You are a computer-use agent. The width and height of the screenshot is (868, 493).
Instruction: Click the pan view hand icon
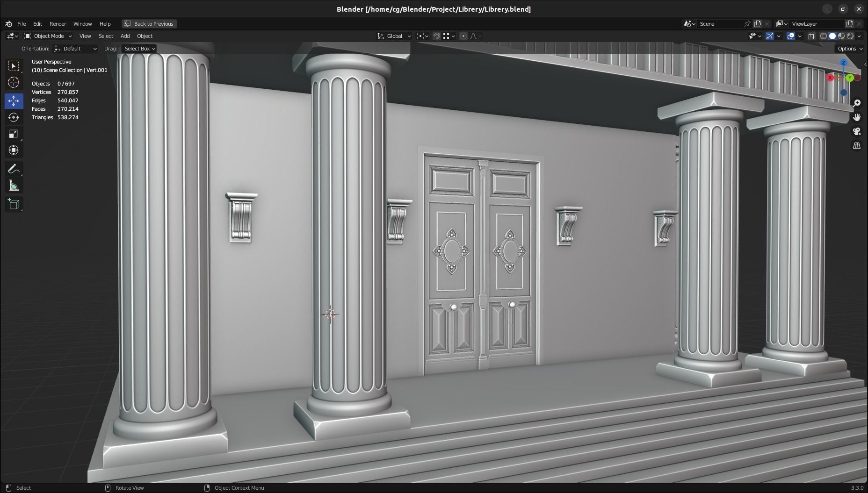pos(857,117)
